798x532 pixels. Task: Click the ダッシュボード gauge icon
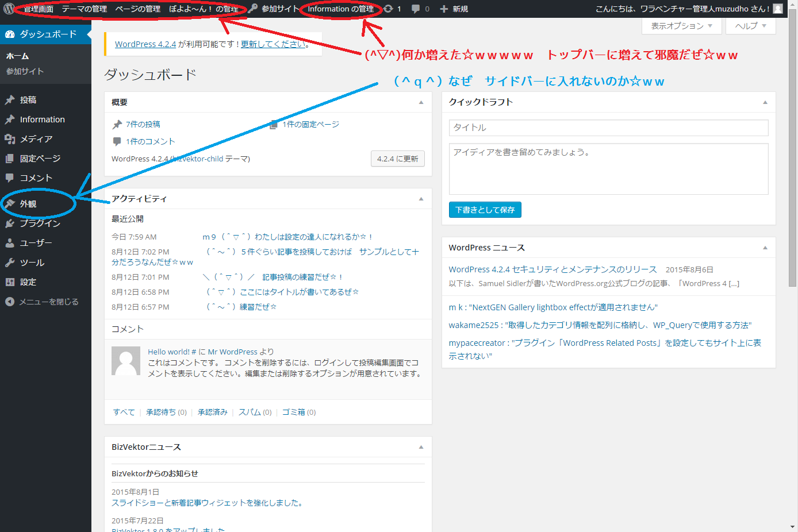(x=10, y=34)
